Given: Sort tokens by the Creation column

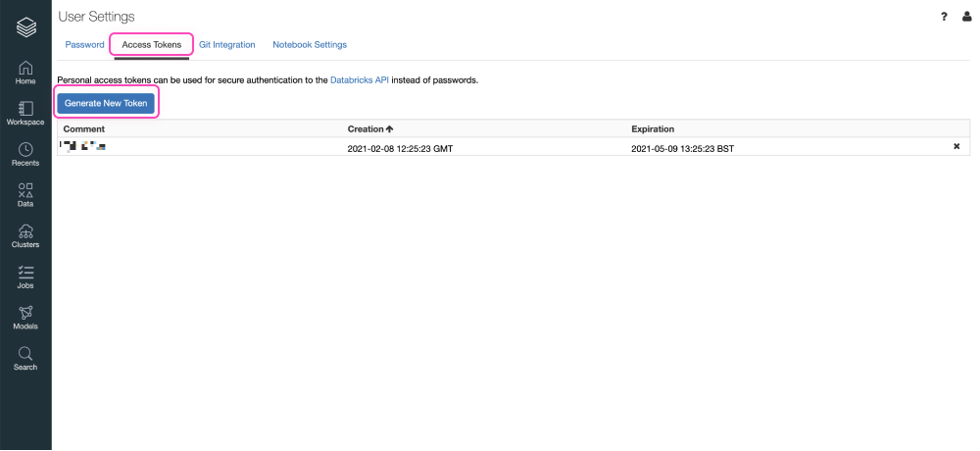Looking at the screenshot, I should (369, 129).
